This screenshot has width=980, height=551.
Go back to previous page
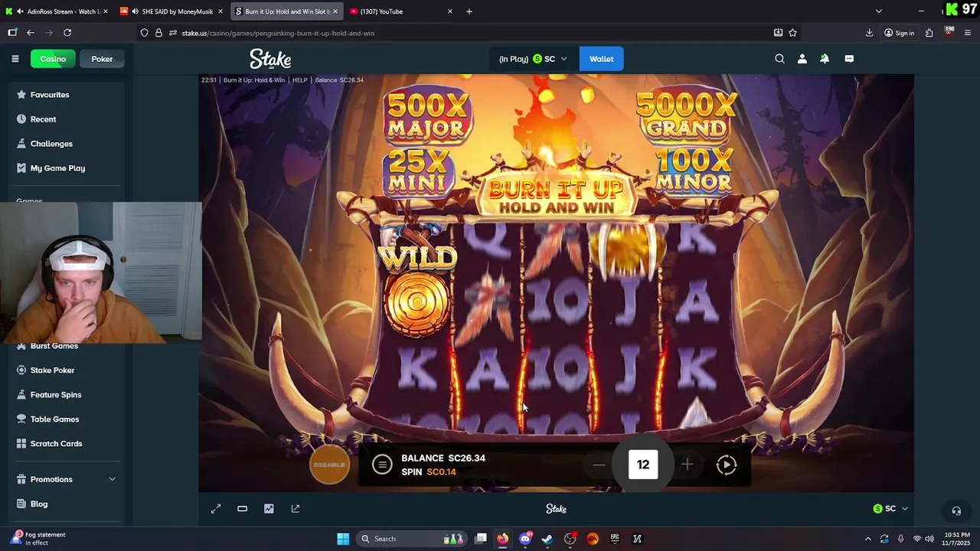(x=31, y=33)
